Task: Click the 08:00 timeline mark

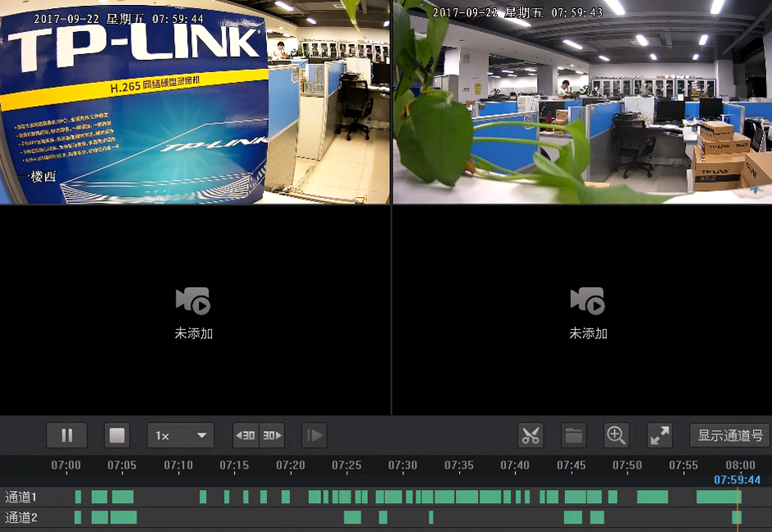Action: [740, 465]
